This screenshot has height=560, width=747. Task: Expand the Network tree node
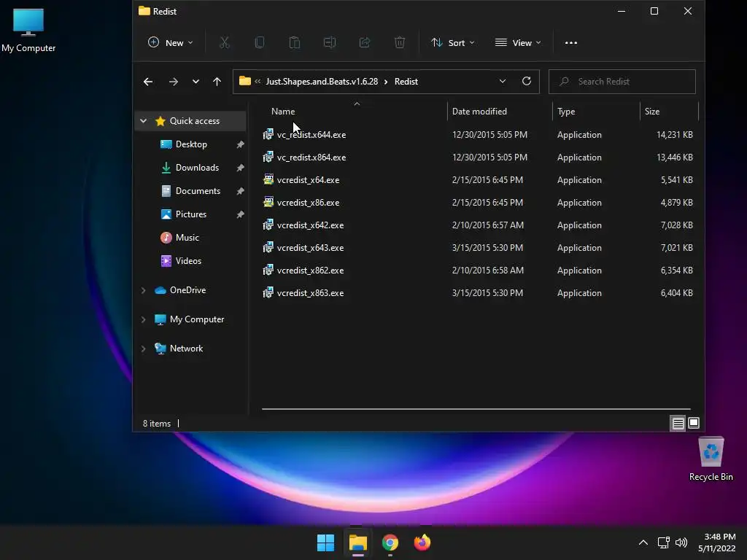(144, 349)
